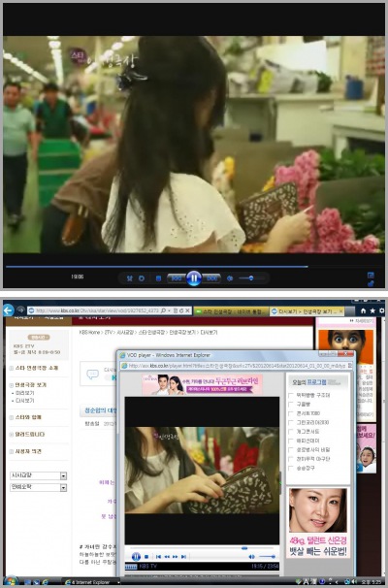Mute audio in the top player
The image size is (388, 588).
click(x=230, y=278)
